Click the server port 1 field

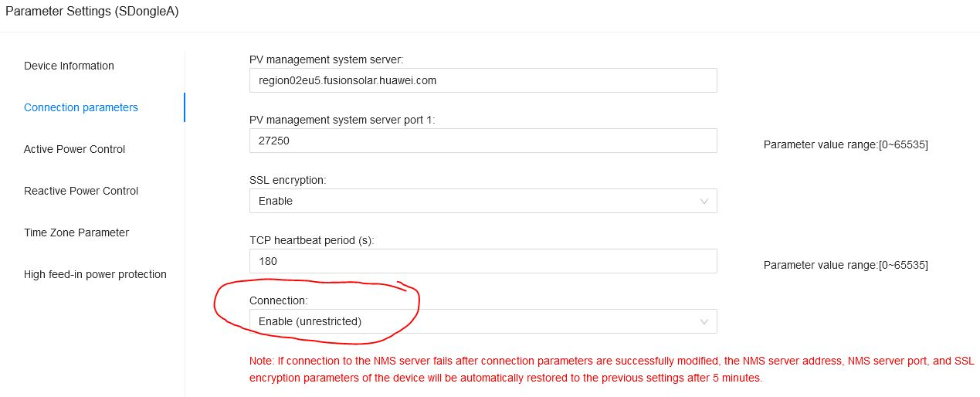tap(483, 141)
